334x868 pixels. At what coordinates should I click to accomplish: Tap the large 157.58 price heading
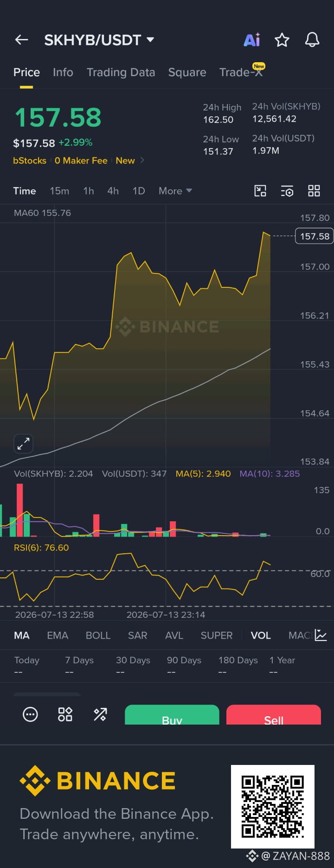(58, 117)
